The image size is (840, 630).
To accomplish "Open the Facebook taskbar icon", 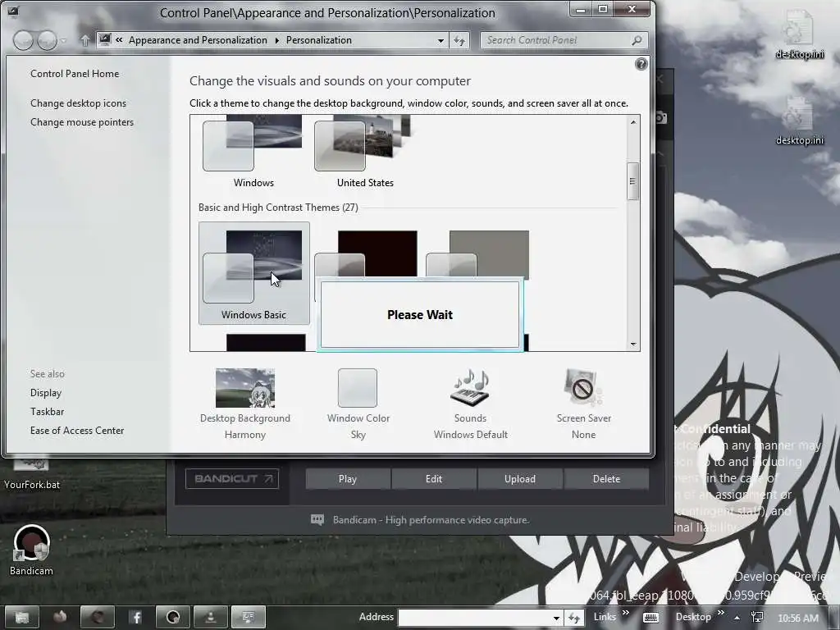I will point(136,617).
